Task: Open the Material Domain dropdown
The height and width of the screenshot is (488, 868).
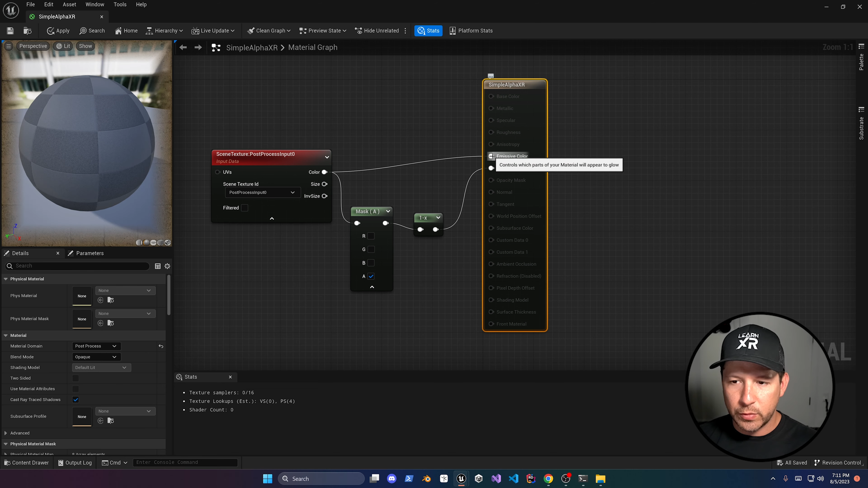Action: click(x=96, y=346)
